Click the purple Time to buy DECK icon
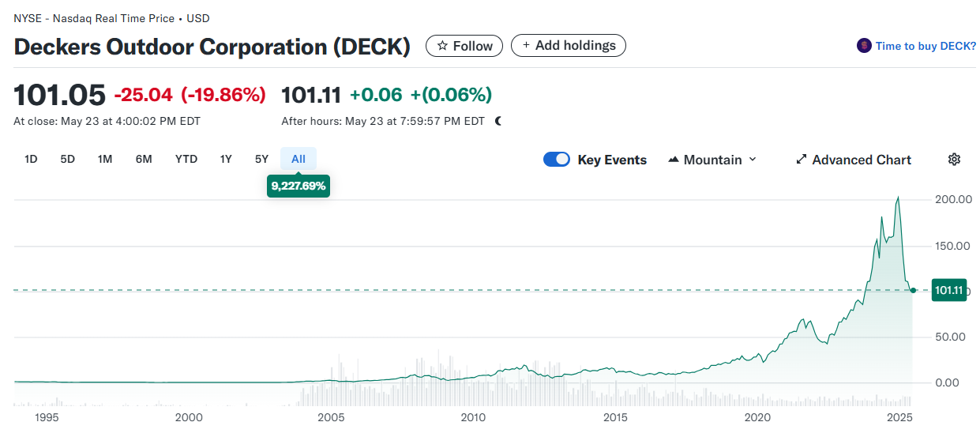 point(864,46)
